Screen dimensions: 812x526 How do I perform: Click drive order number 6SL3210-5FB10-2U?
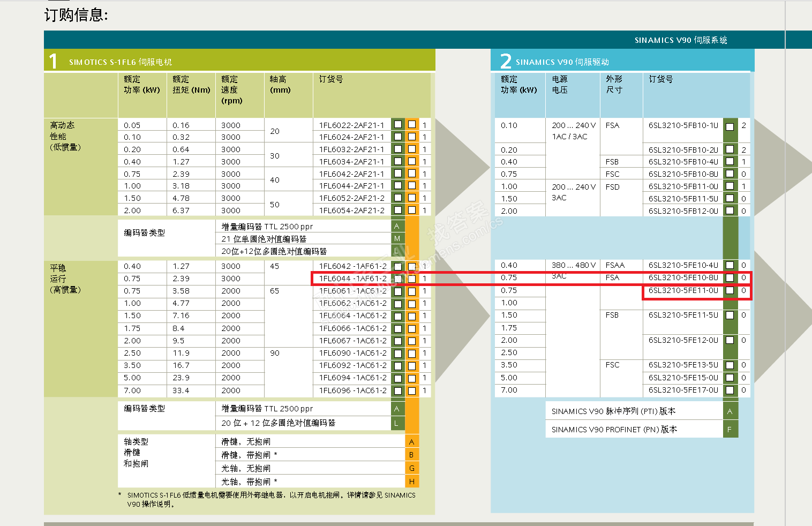pos(683,150)
